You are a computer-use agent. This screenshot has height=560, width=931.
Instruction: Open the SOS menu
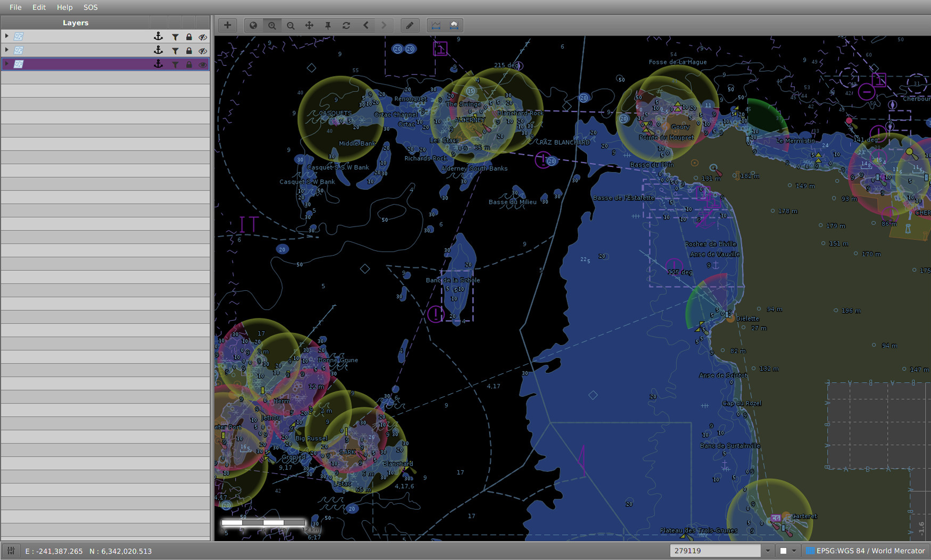click(90, 7)
